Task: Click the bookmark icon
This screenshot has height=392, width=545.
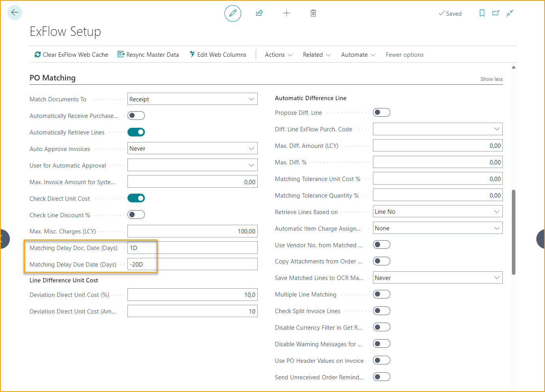Action: tap(482, 13)
